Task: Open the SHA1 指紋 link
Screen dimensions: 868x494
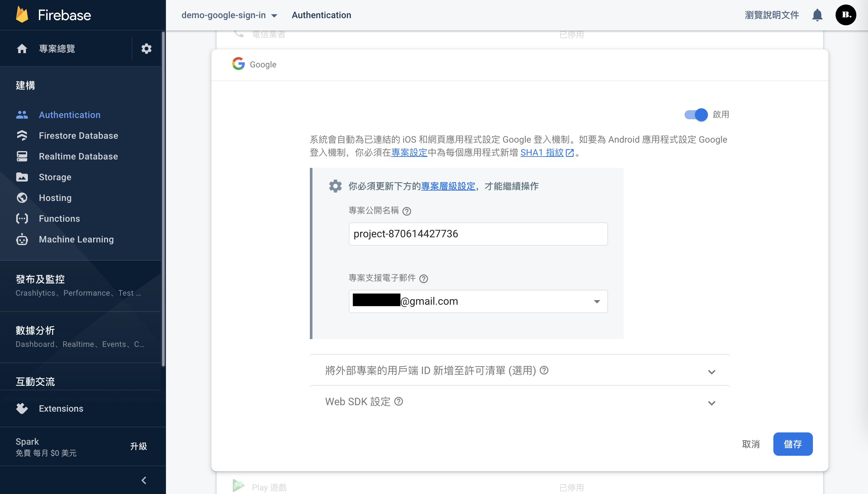Action: tap(542, 153)
